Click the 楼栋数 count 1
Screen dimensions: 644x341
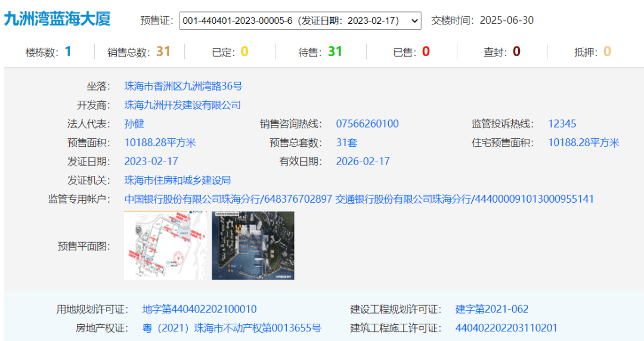(68, 51)
